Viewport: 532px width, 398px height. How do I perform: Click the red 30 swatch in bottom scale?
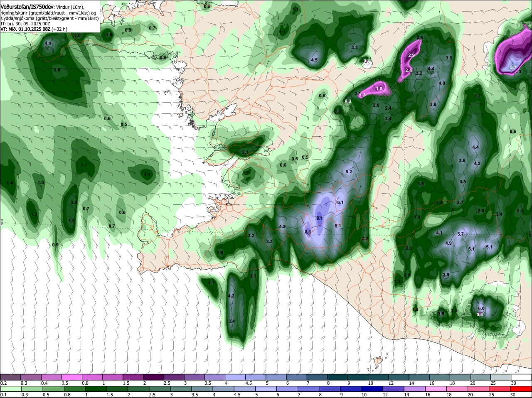tap(520, 389)
